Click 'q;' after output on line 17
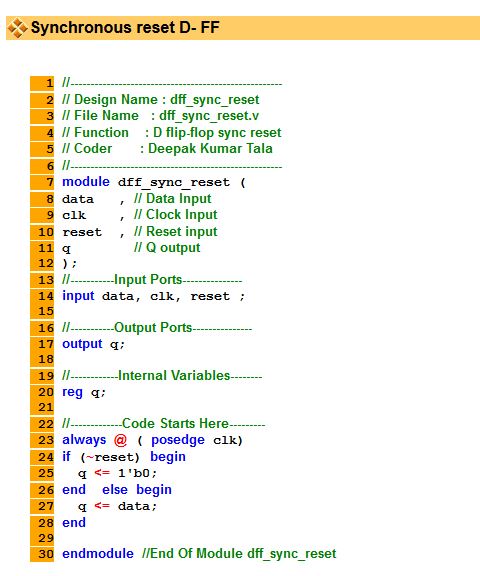The width and height of the screenshot is (480, 576). pos(118,345)
